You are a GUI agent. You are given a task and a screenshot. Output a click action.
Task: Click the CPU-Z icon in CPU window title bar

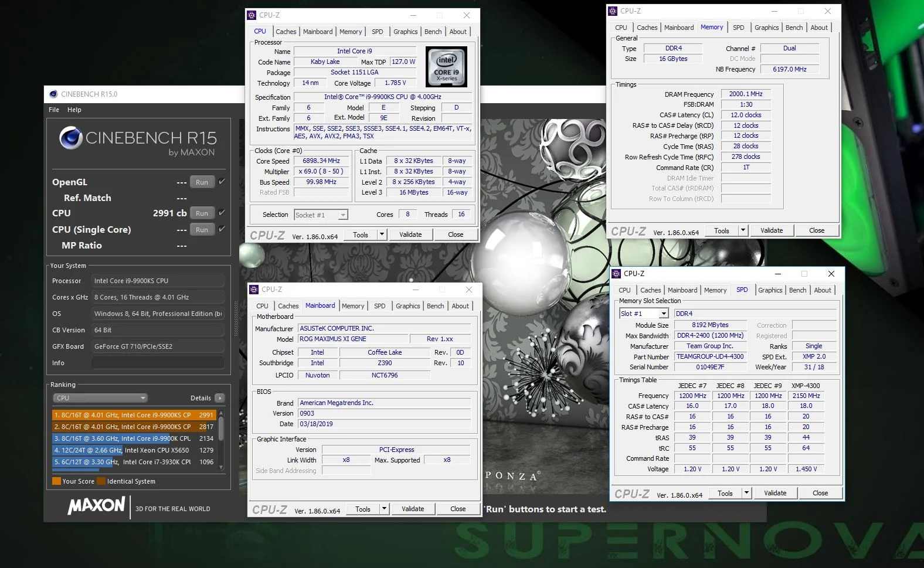click(x=252, y=15)
